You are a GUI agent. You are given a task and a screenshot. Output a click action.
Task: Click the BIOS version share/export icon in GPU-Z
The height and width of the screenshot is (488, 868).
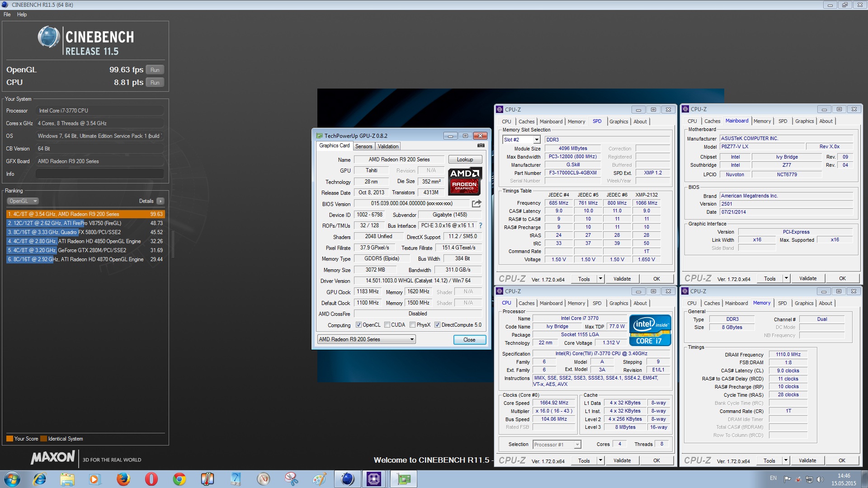pos(476,204)
